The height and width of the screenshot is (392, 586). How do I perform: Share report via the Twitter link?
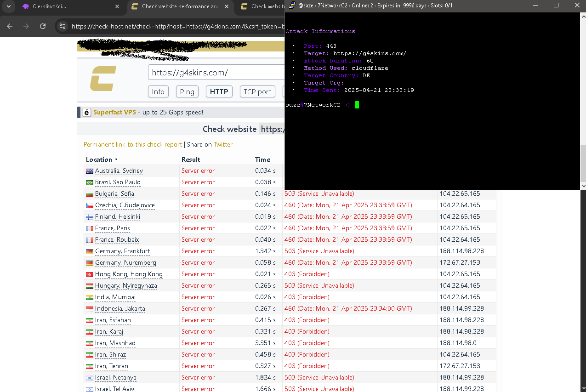[223, 144]
